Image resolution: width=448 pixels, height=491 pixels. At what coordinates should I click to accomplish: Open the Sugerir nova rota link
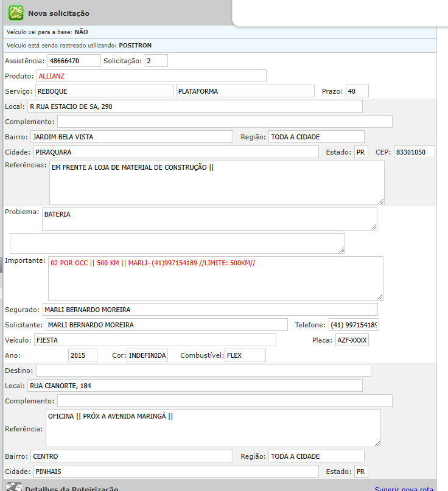404,489
